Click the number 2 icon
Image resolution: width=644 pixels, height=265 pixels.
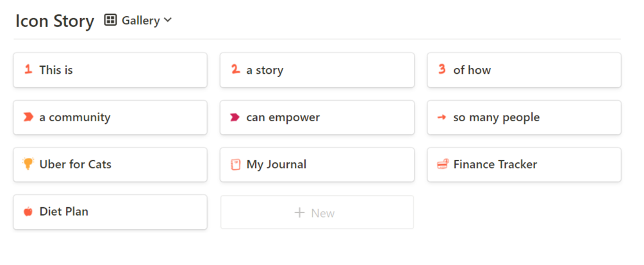coord(235,69)
